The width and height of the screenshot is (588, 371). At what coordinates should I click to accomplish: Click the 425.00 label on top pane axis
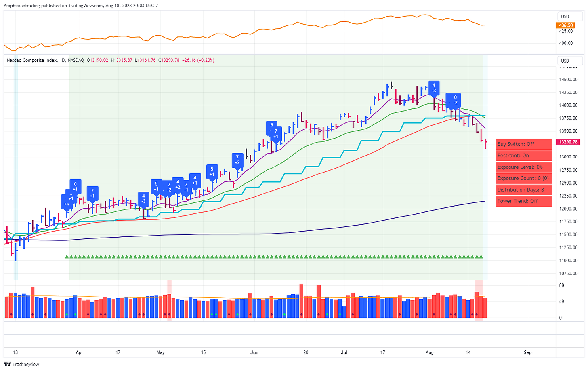[x=566, y=31]
